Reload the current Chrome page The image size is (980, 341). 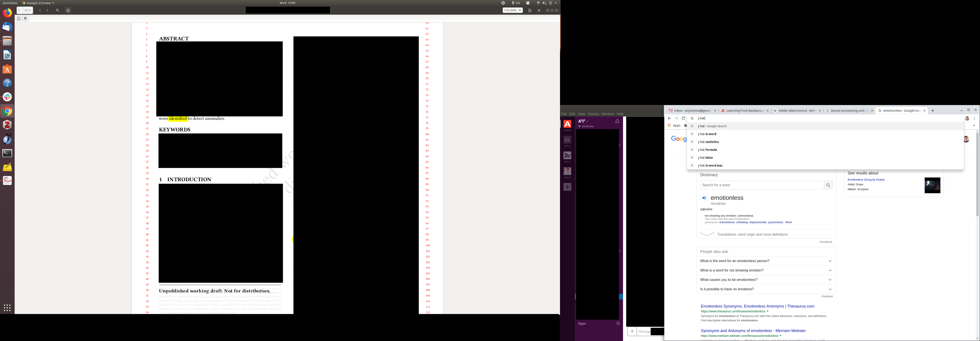pyautogui.click(x=683, y=118)
